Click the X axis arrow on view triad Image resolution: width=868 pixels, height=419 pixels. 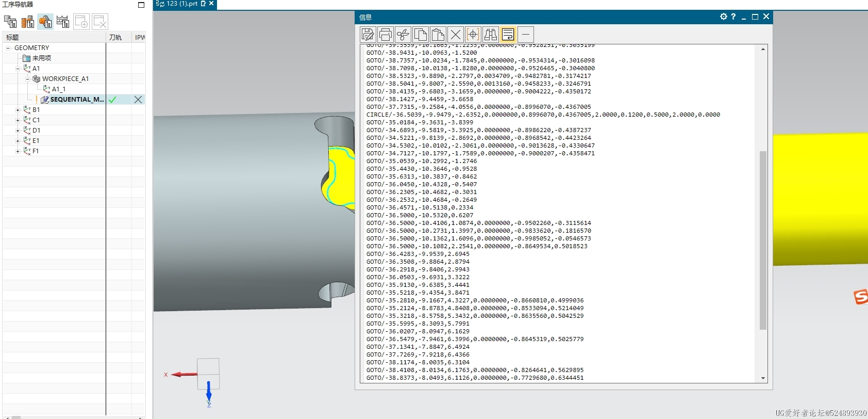183,374
